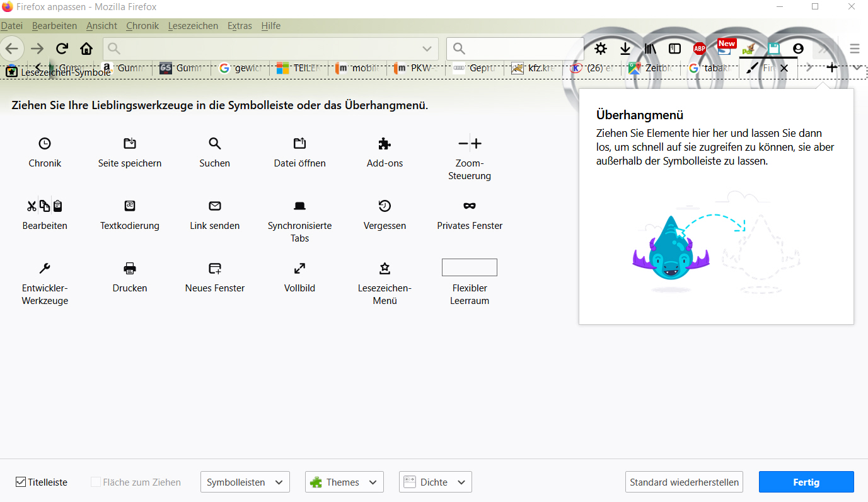Click the Chronik clock icon
The width and height of the screenshot is (868, 502).
pos(45,143)
